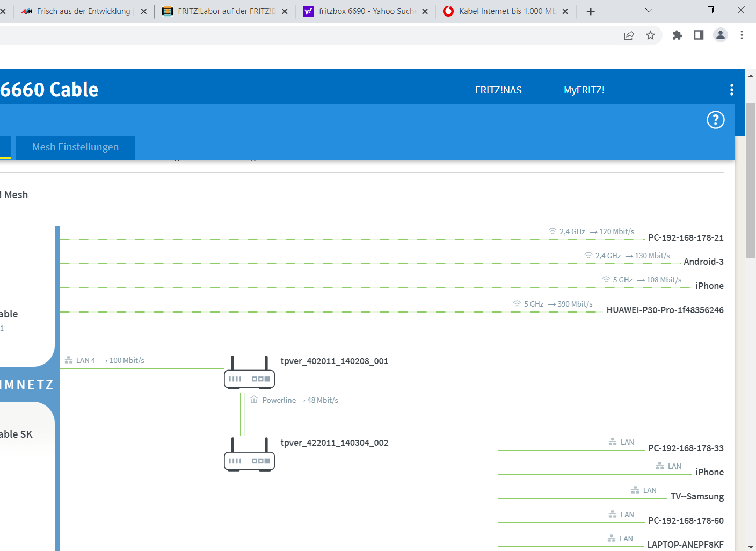Click the LAN icon for TV--Samsung
Image resolution: width=756 pixels, height=551 pixels.
coord(635,490)
